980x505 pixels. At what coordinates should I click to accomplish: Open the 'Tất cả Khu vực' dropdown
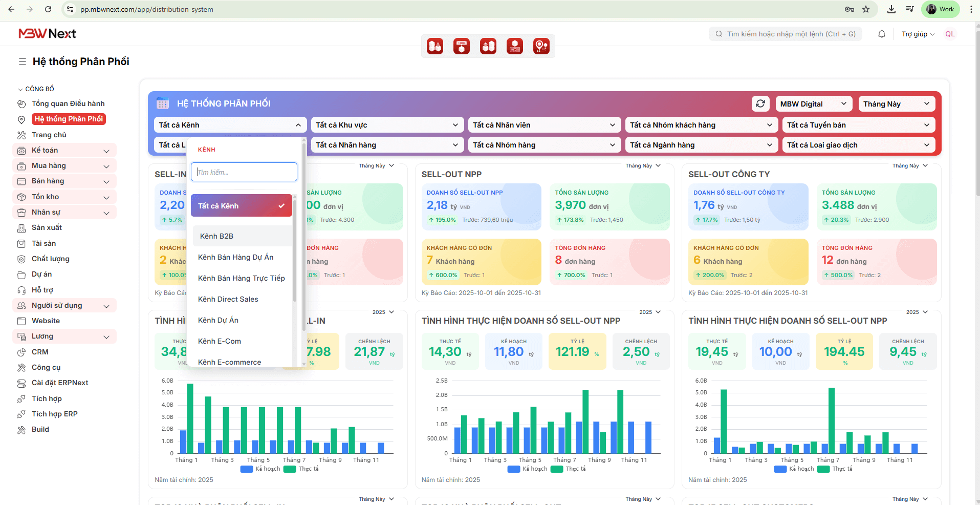[387, 125]
